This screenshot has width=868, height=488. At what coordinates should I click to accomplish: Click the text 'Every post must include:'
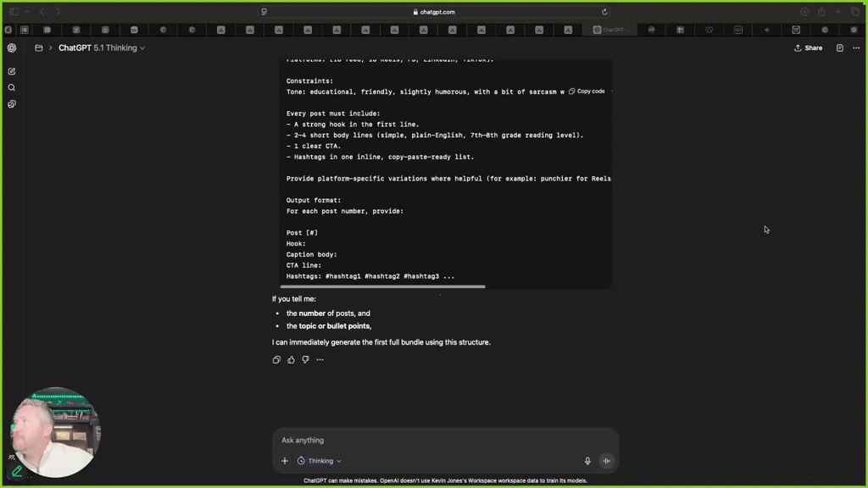[333, 114]
